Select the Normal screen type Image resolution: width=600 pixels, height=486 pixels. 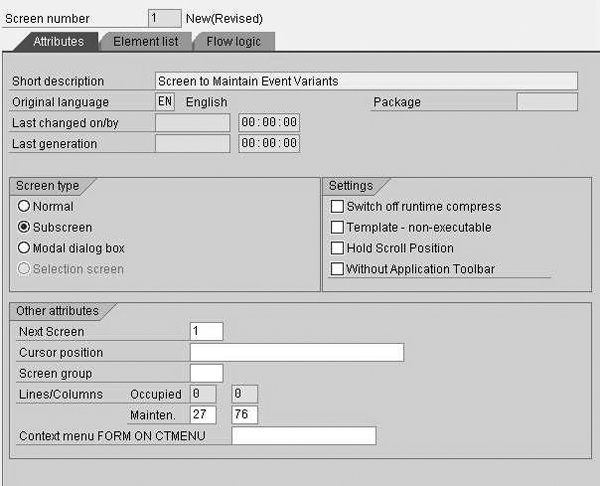click(x=24, y=206)
